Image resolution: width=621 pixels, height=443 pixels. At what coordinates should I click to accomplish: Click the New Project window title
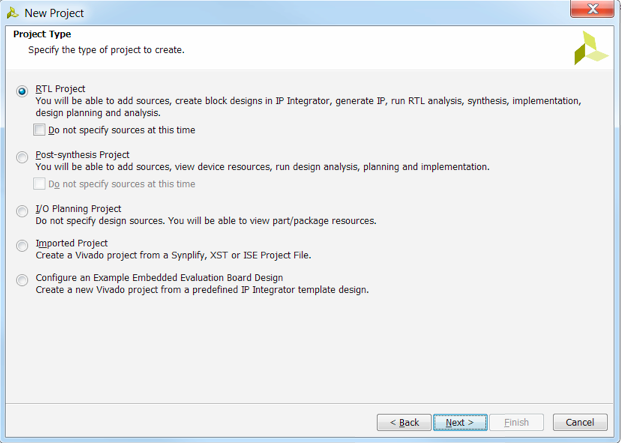point(54,13)
